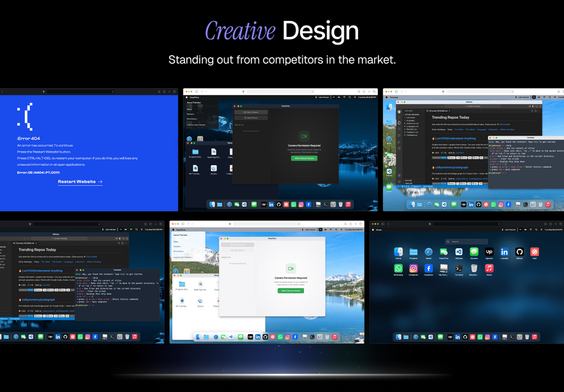
Task: Choose Log Out in dark Apple menu
Action: (x=197, y=125)
